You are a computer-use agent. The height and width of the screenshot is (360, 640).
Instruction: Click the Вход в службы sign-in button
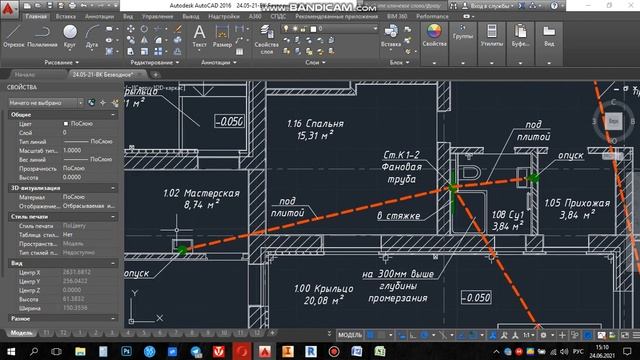tap(489, 6)
